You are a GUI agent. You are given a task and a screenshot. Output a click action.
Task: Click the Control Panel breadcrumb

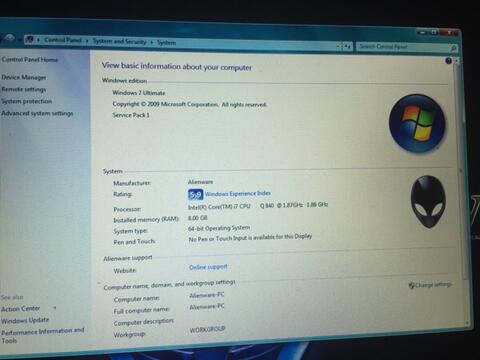63,40
